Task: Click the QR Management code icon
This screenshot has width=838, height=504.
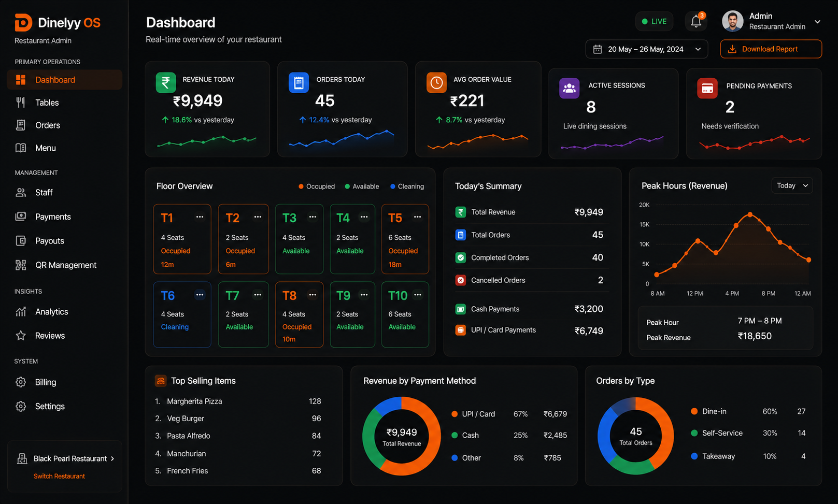Action: 21,265
